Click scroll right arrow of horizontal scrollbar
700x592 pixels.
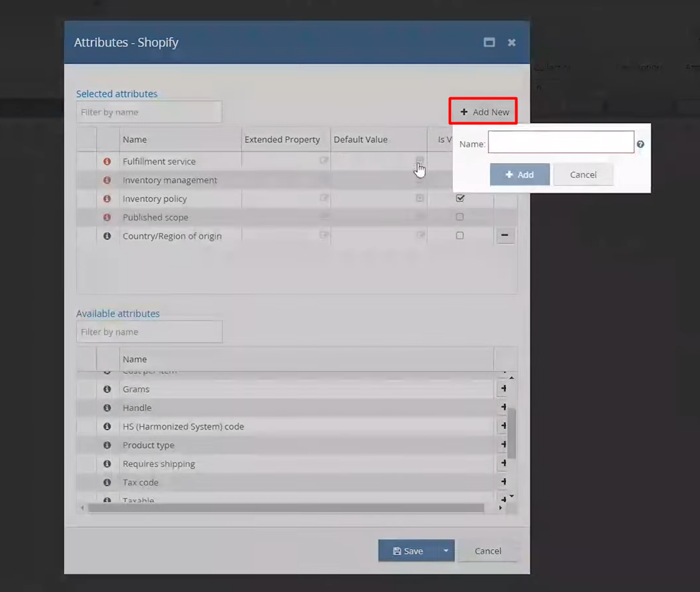(500, 508)
